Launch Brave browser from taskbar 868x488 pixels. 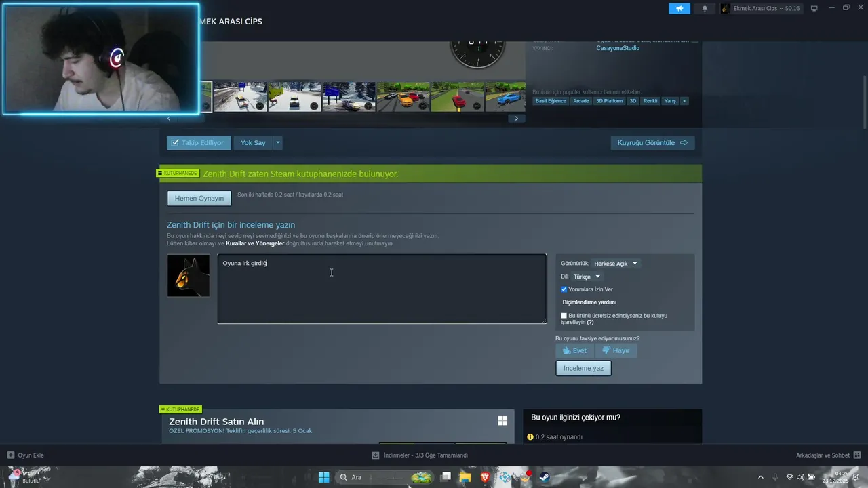(485, 477)
